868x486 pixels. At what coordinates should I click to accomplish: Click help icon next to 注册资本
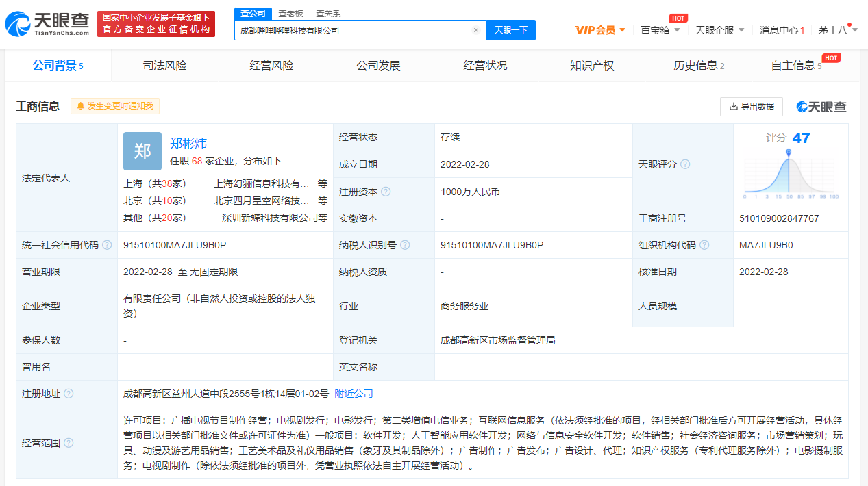tap(386, 192)
